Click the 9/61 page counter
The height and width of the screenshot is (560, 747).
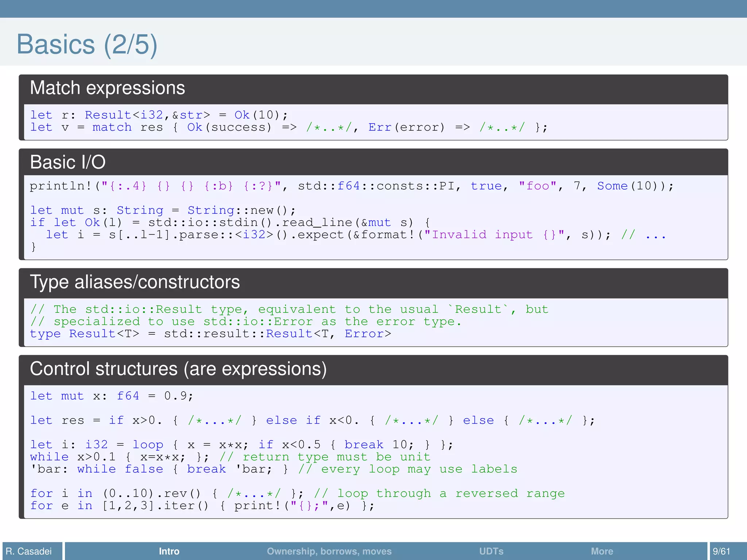[x=721, y=551]
